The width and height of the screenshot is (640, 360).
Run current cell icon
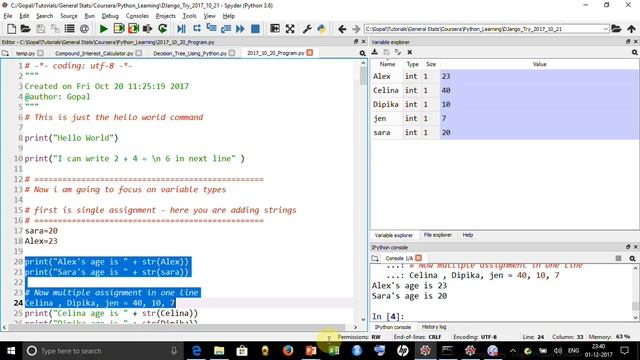coord(119,29)
